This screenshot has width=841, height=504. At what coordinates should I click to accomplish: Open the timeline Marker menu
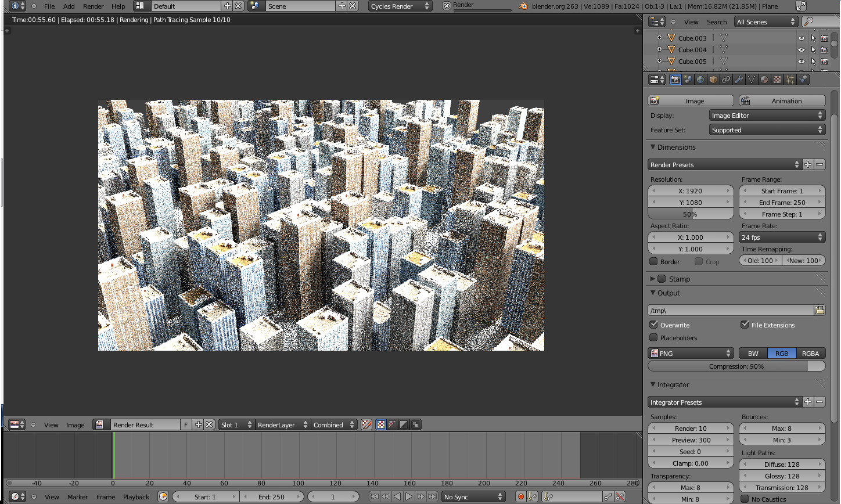77,497
